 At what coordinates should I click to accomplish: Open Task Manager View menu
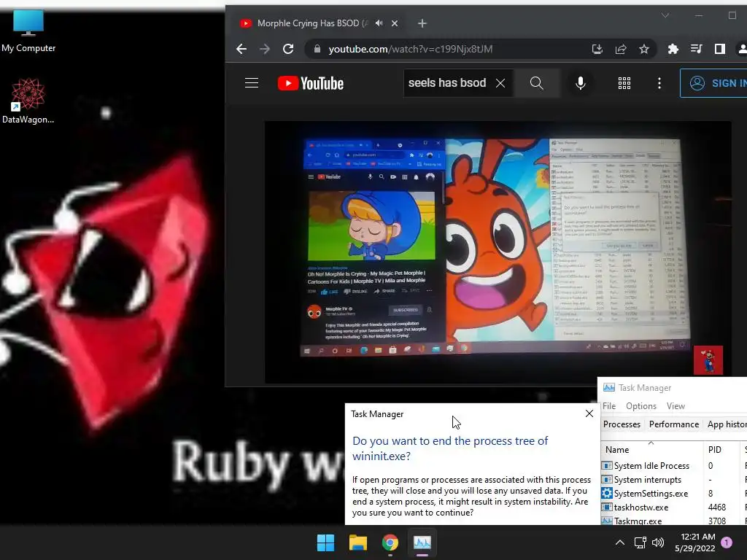tap(676, 405)
